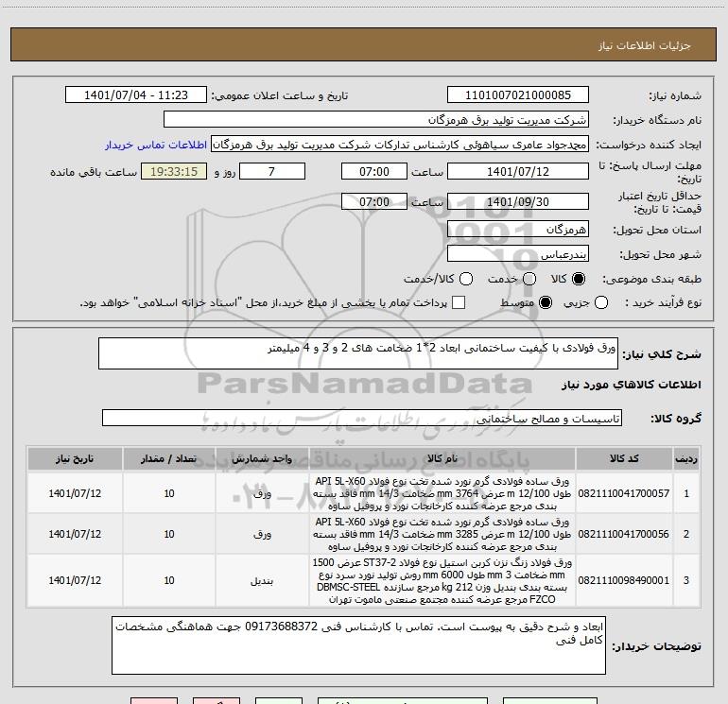Click the تاریخ نیاز column header
This screenshot has height=704, width=728.
(x=75, y=458)
